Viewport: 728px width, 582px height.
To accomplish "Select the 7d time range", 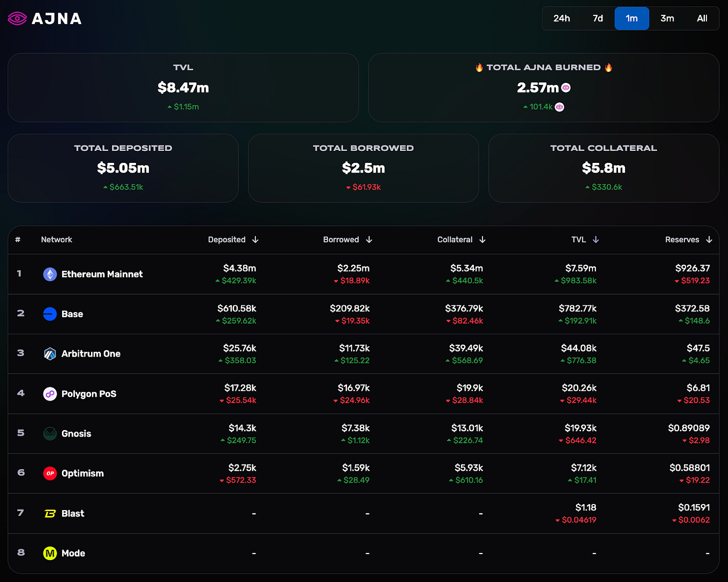I will click(x=597, y=18).
